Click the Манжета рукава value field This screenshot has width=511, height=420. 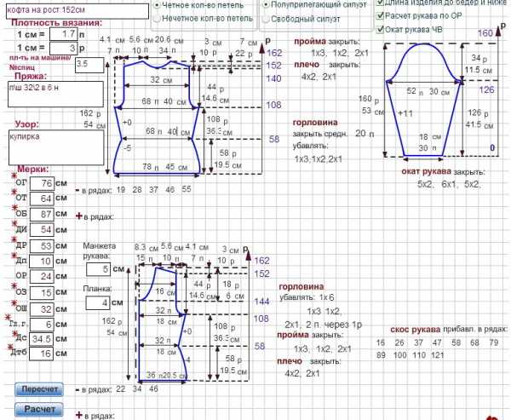tap(98, 270)
